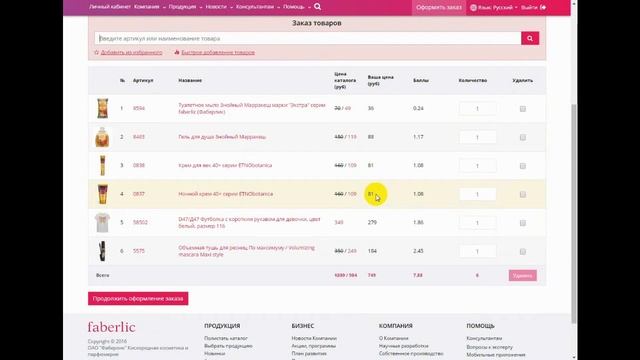Click article number 0838
This screenshot has width=640, height=360.
pyautogui.click(x=139, y=165)
